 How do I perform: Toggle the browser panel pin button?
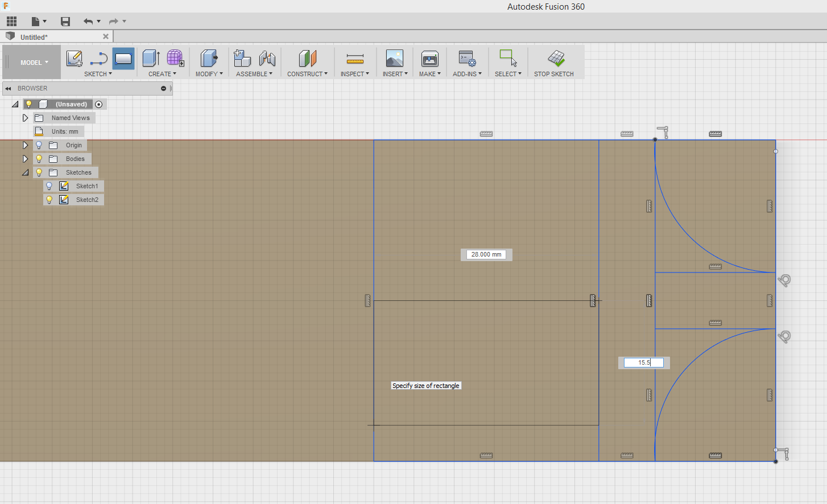pyautogui.click(x=163, y=88)
